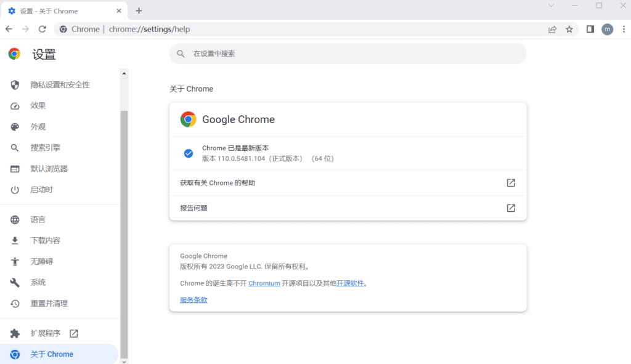This screenshot has width=631, height=364.
Task: View site information via the address bar badge
Action: (62, 29)
